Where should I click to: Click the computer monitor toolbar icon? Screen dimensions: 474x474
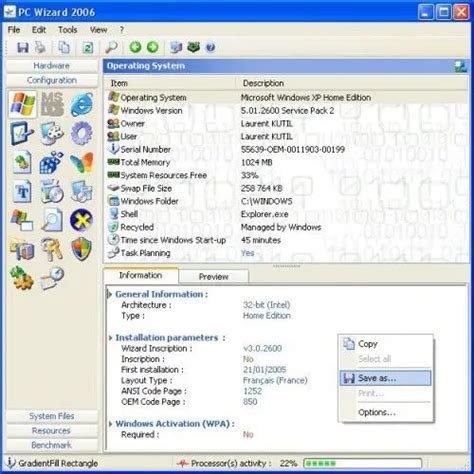coord(176,47)
